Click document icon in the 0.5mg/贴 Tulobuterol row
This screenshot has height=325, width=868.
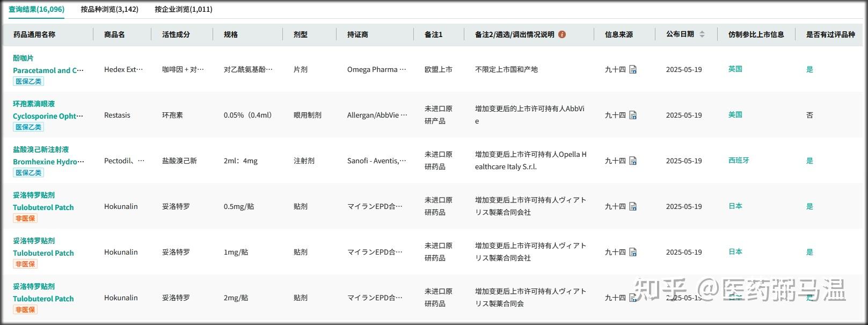tap(633, 207)
